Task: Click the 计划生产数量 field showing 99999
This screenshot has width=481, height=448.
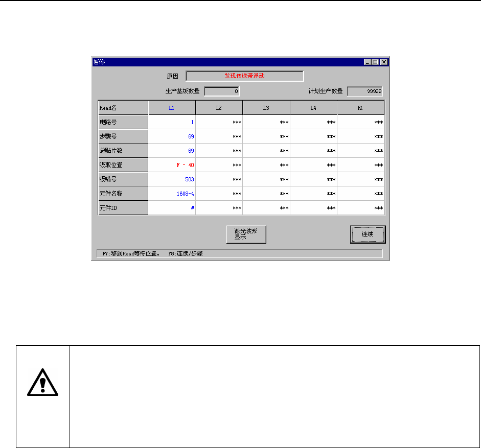Action: (x=365, y=91)
